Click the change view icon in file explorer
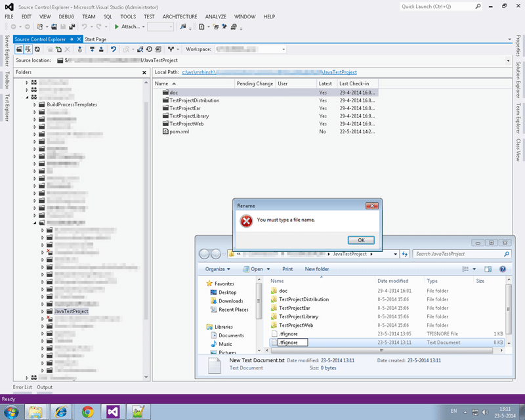 tap(465, 269)
